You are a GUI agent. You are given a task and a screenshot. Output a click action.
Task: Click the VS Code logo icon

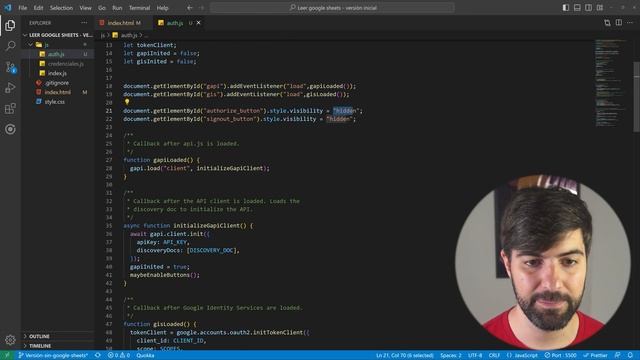pyautogui.click(x=8, y=8)
